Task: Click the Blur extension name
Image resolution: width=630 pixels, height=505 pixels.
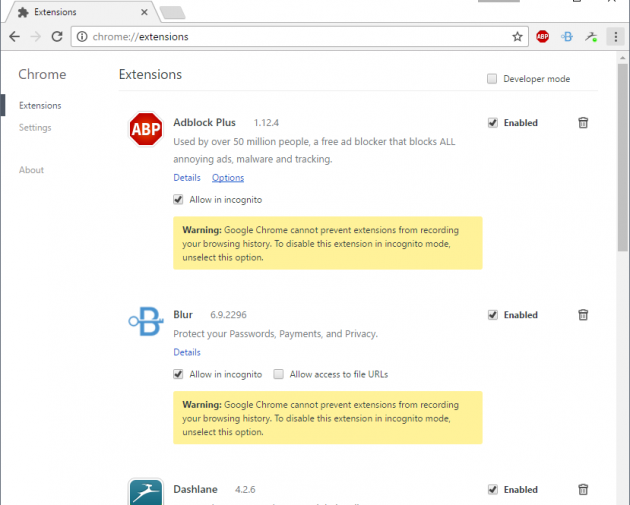Action: [x=183, y=315]
